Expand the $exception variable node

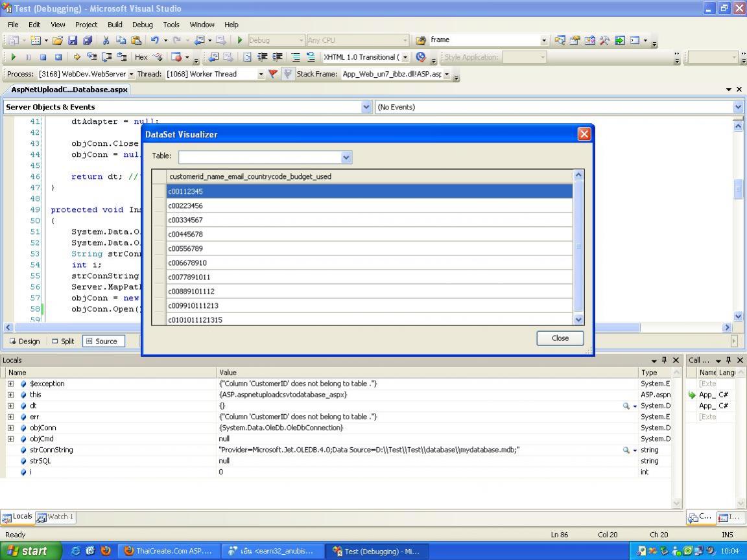click(10, 384)
